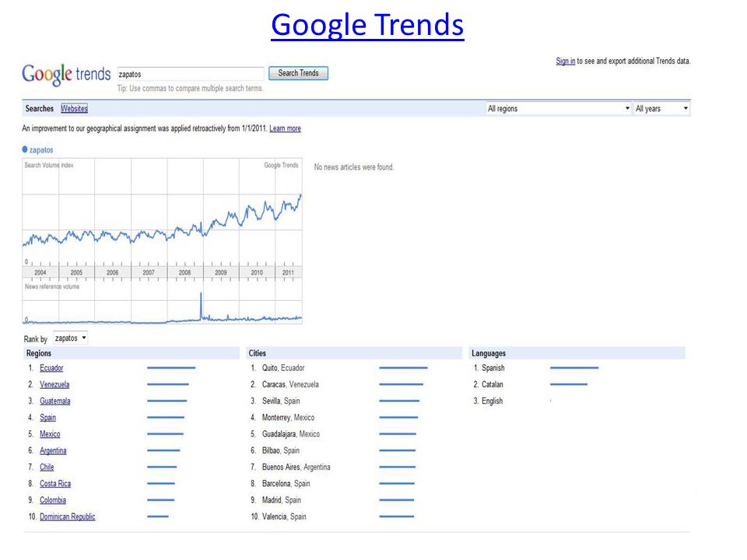Click the Google trends logo
747x560 pixels.
click(66, 75)
